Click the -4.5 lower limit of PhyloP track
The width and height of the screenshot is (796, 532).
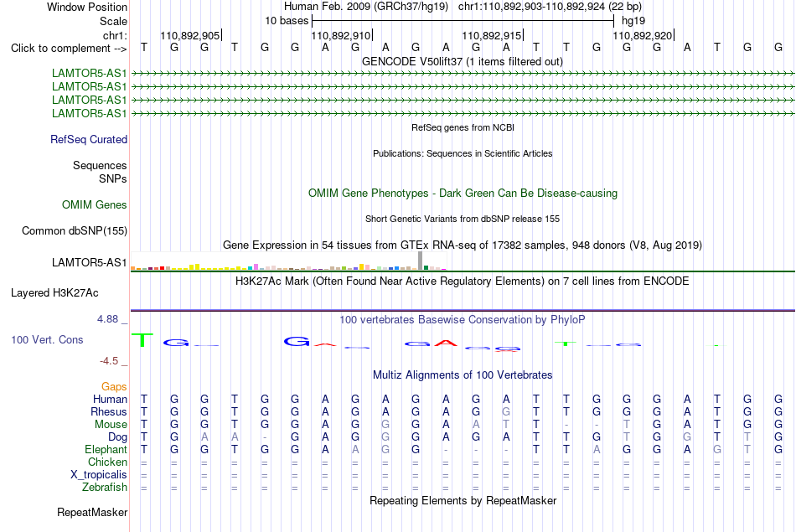click(x=109, y=360)
